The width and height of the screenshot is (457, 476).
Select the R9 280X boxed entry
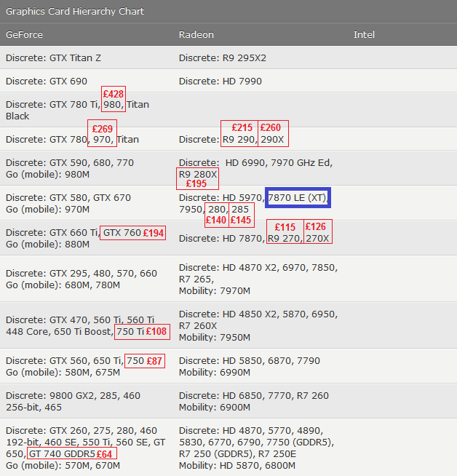pyautogui.click(x=198, y=175)
